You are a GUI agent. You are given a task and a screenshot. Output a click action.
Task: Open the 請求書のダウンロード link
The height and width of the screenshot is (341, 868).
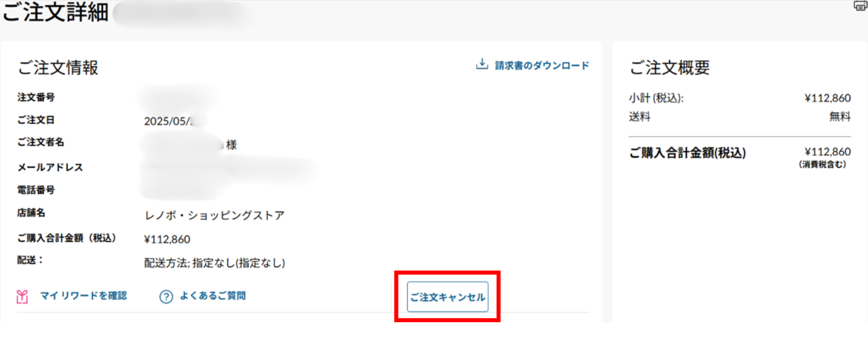[542, 66]
